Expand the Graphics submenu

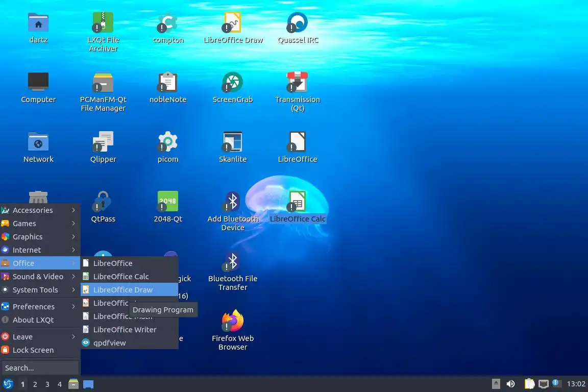40,237
